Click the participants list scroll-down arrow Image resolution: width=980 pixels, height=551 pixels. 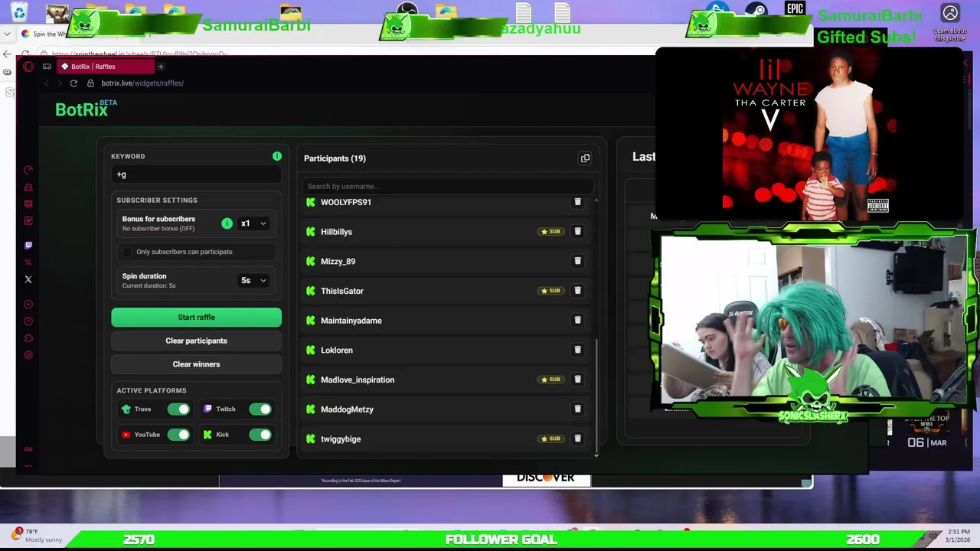tap(596, 455)
